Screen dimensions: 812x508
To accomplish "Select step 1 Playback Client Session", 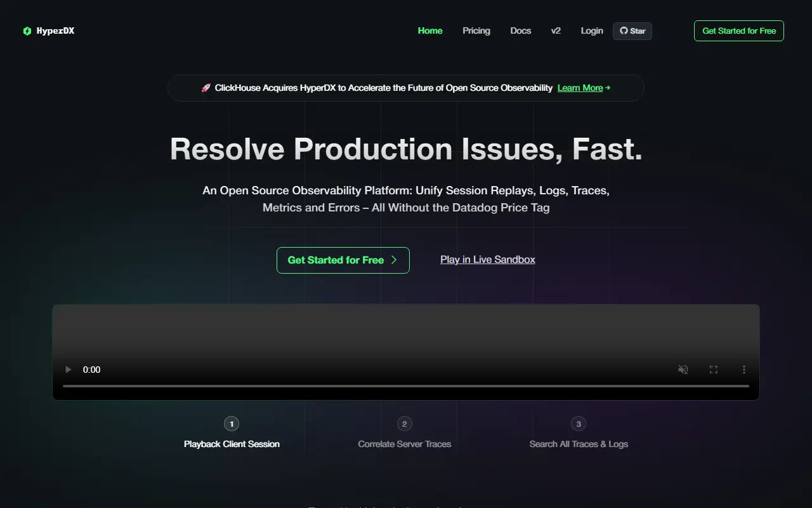I will pyautogui.click(x=232, y=434).
